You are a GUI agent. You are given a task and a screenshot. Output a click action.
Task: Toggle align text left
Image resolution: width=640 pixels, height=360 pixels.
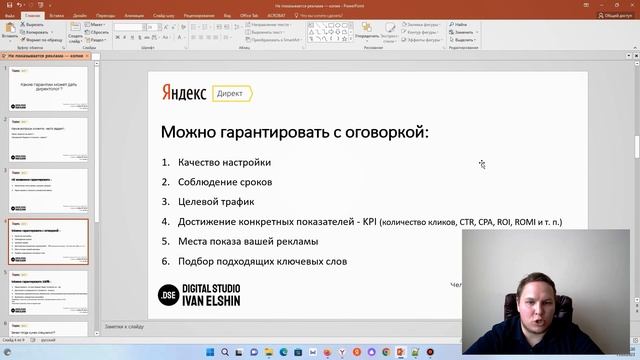pos(193,38)
